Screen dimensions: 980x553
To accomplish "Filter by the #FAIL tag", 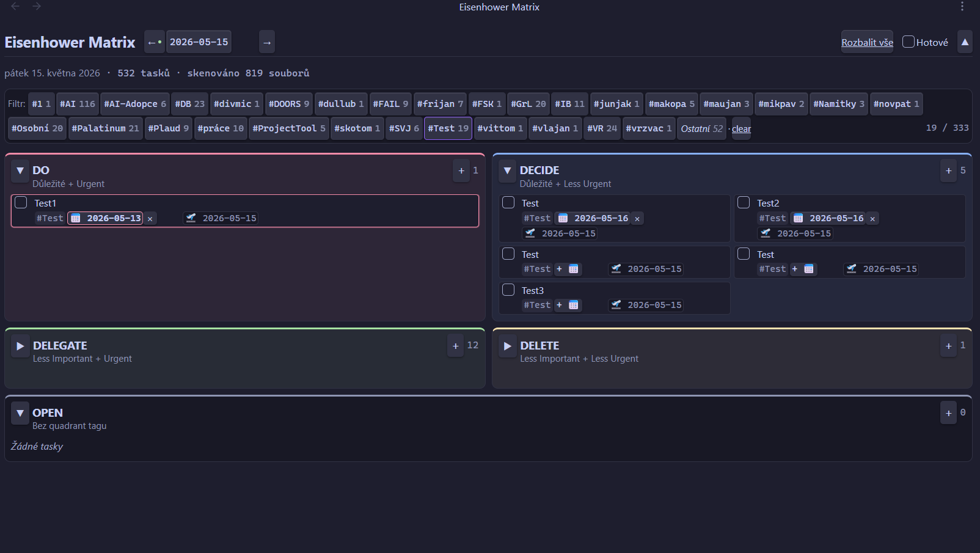I will pyautogui.click(x=390, y=104).
